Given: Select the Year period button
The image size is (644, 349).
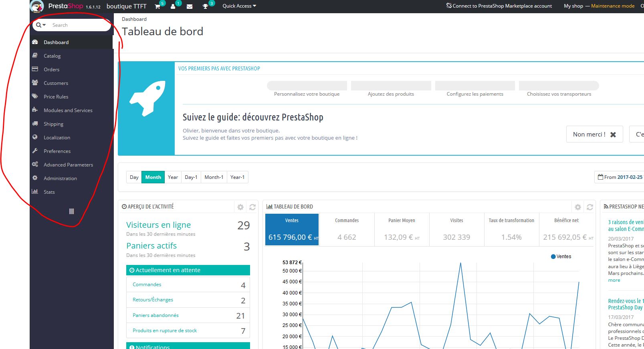Looking at the screenshot, I should 173,177.
